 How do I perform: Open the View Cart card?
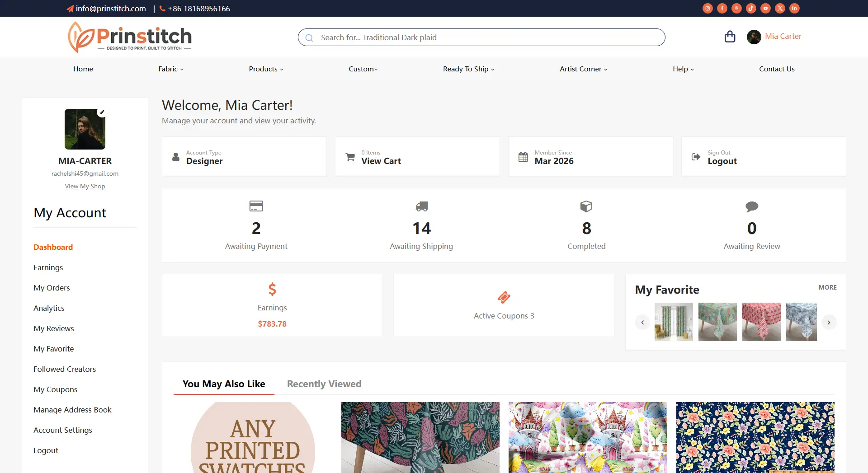coord(417,157)
